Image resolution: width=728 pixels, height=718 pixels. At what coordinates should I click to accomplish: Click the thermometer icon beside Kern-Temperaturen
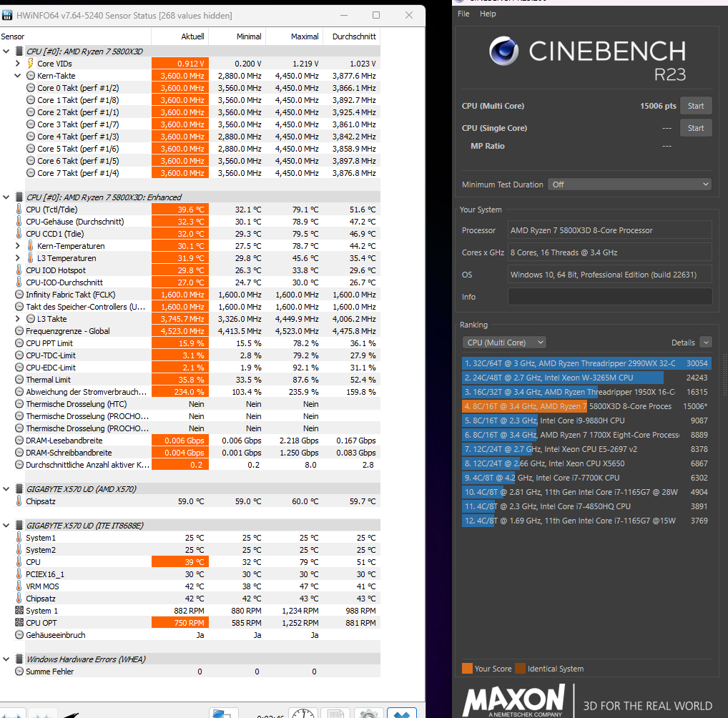[x=30, y=245]
